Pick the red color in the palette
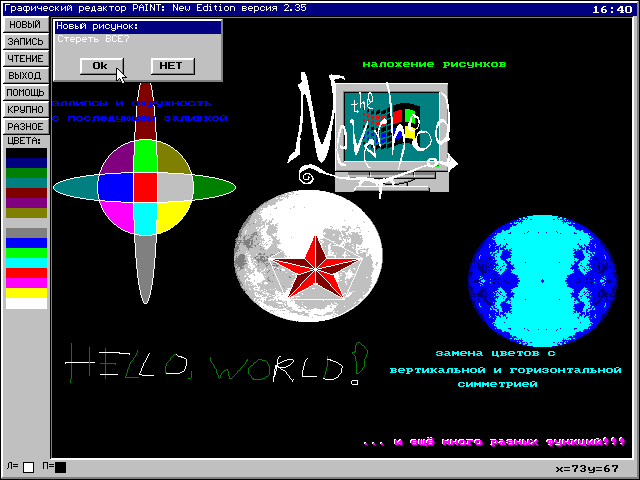The height and width of the screenshot is (480, 640). point(26,273)
